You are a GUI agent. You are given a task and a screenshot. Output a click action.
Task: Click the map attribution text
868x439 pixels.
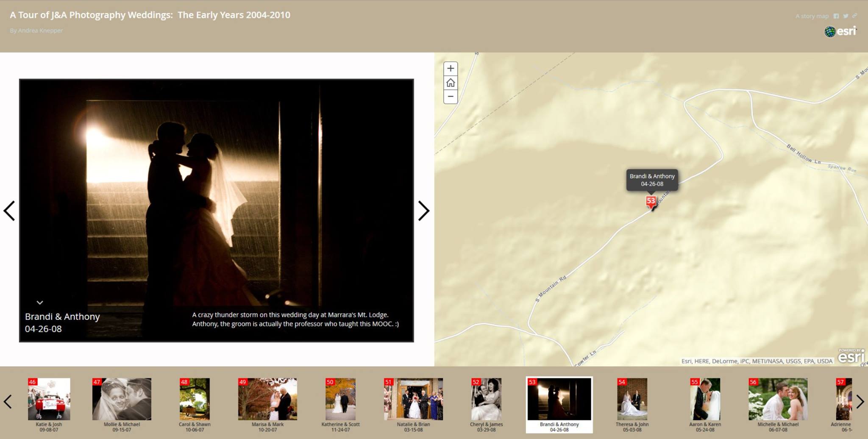[x=757, y=361]
